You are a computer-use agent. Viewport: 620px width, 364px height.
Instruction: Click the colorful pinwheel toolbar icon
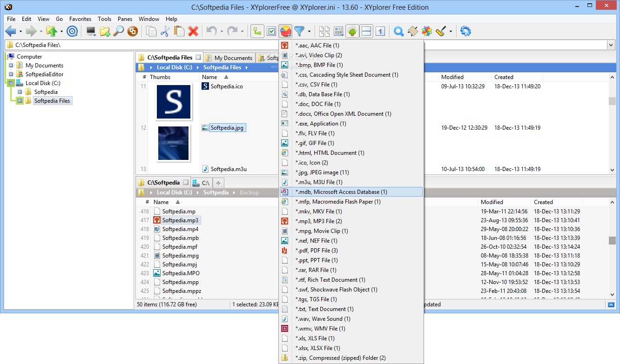click(427, 31)
